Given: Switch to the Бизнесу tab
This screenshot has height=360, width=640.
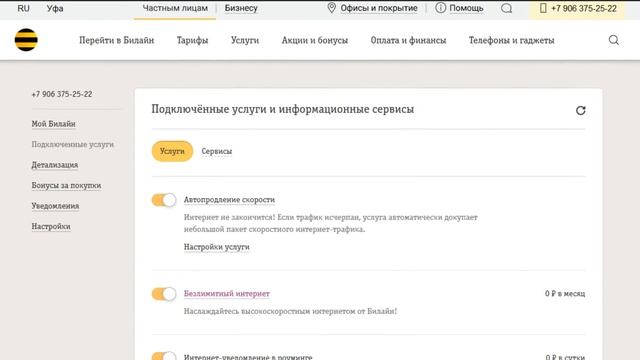Looking at the screenshot, I should click(x=241, y=8).
